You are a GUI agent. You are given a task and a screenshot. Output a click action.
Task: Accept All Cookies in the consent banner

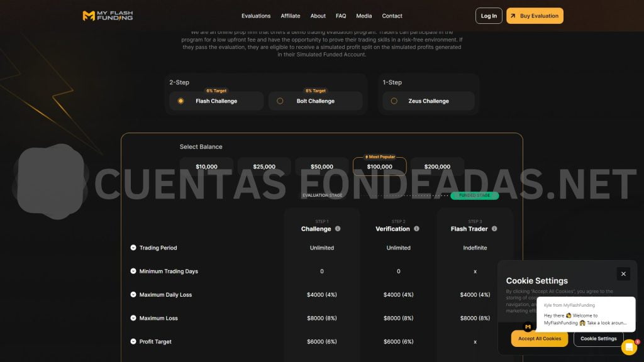pos(539,338)
